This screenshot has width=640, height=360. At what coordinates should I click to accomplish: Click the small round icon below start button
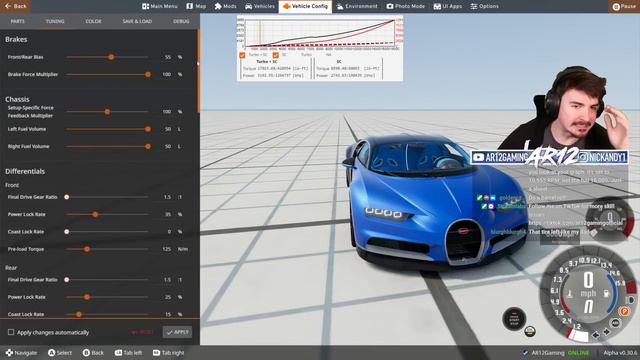tap(530, 331)
